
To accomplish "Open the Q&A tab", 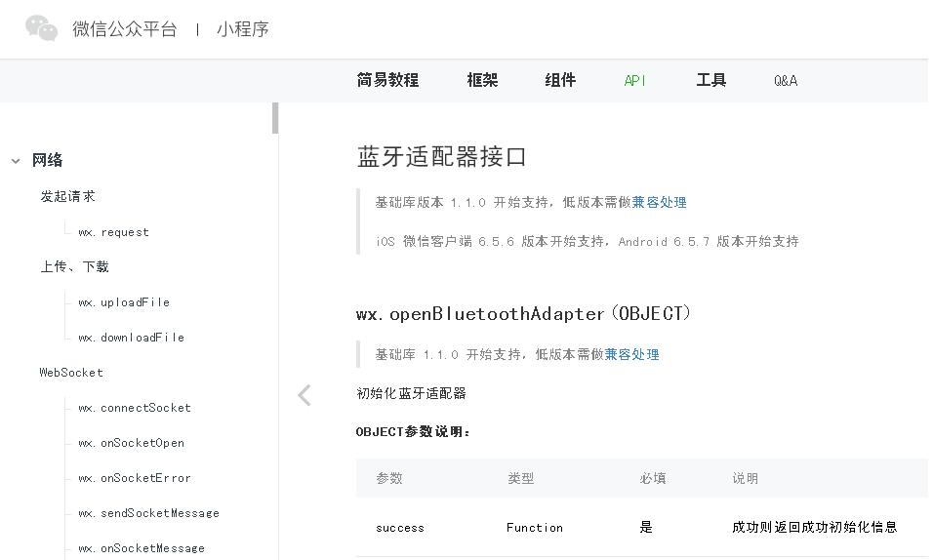I will pyautogui.click(x=786, y=81).
